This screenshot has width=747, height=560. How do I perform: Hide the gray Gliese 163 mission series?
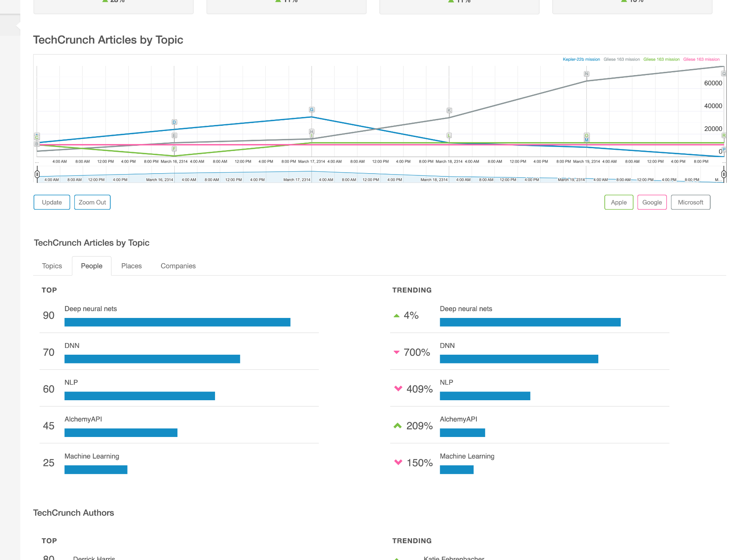point(622,59)
